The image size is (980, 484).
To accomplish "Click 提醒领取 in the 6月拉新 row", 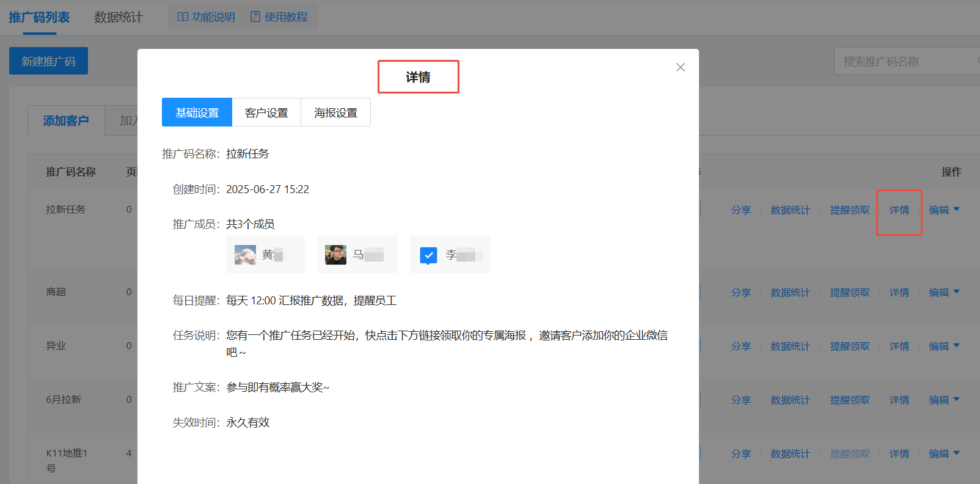I will (850, 400).
